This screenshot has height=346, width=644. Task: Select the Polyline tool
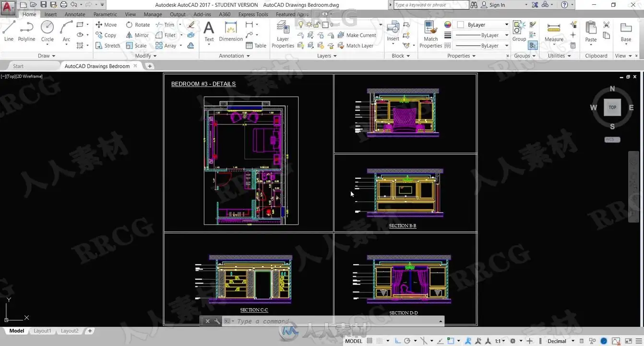click(26, 31)
